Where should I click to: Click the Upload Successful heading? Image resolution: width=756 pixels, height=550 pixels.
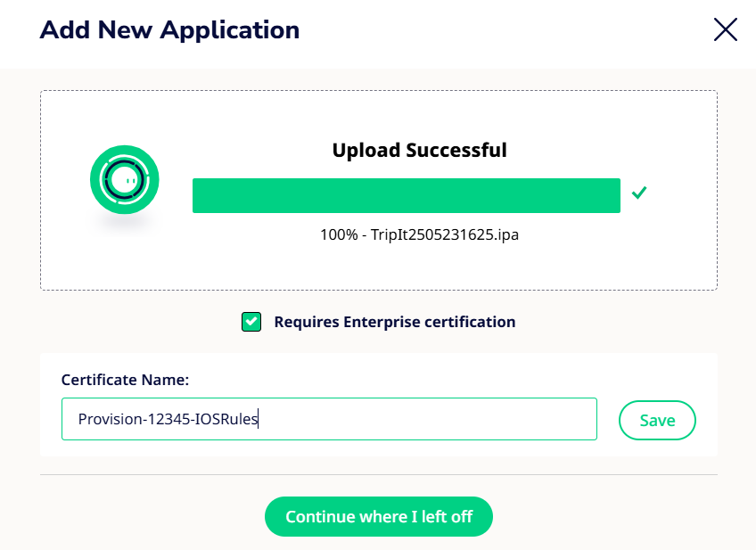point(420,151)
